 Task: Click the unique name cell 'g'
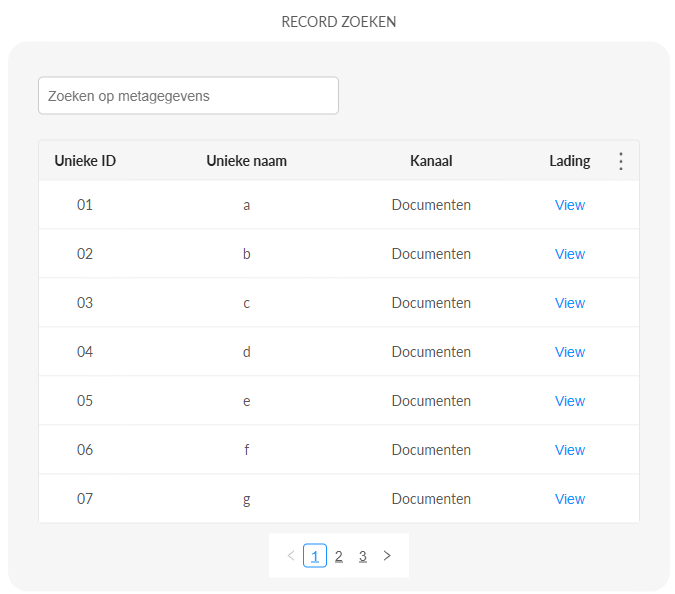tap(246, 499)
